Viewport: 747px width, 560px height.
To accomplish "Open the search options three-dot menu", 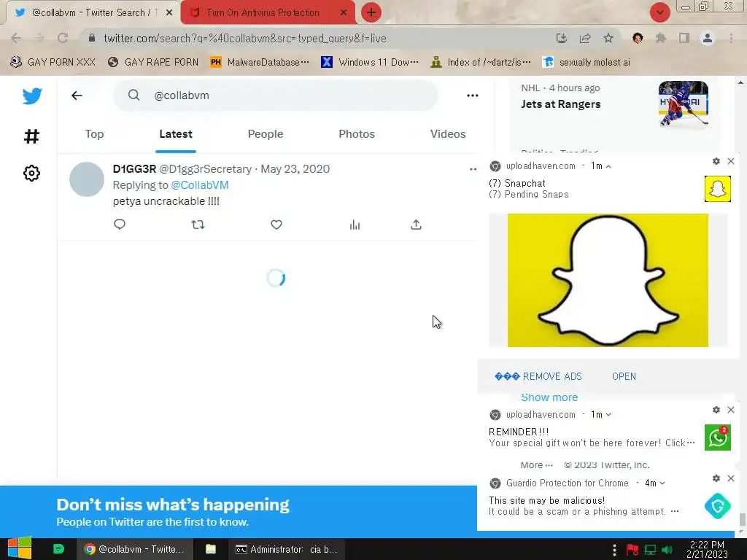I will coord(472,96).
